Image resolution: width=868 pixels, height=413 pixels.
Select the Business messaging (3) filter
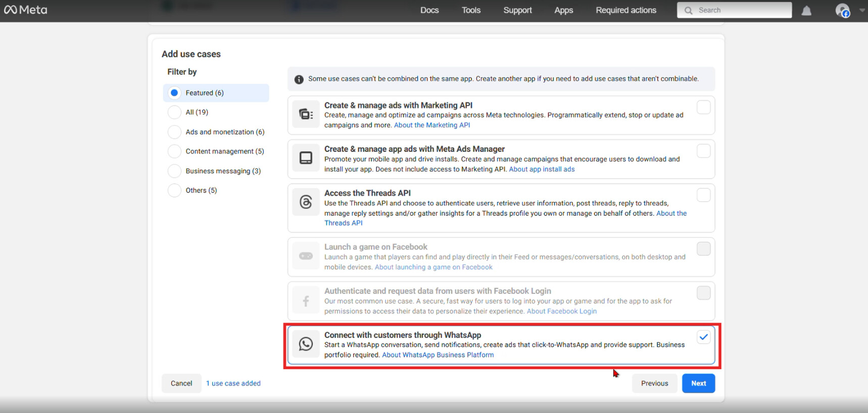coord(174,171)
